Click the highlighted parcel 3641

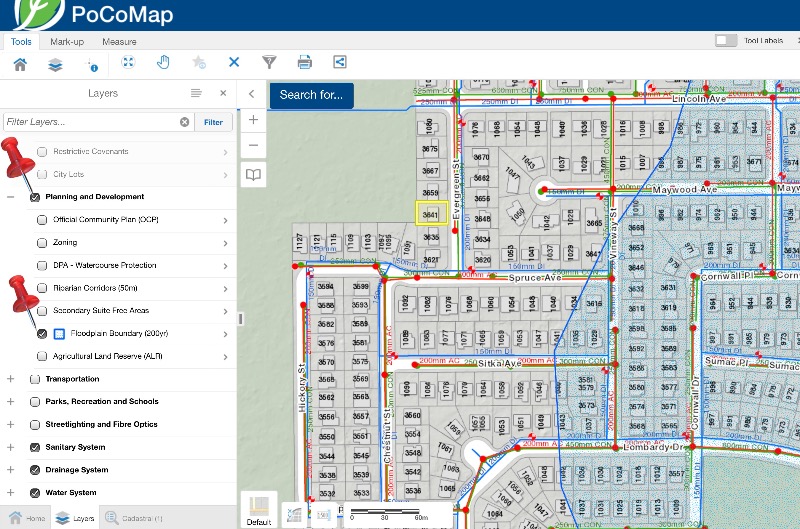(x=432, y=213)
